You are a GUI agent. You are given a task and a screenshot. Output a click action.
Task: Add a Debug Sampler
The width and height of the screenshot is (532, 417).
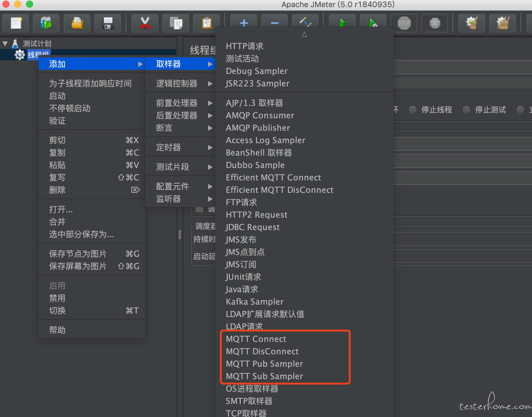304,71
